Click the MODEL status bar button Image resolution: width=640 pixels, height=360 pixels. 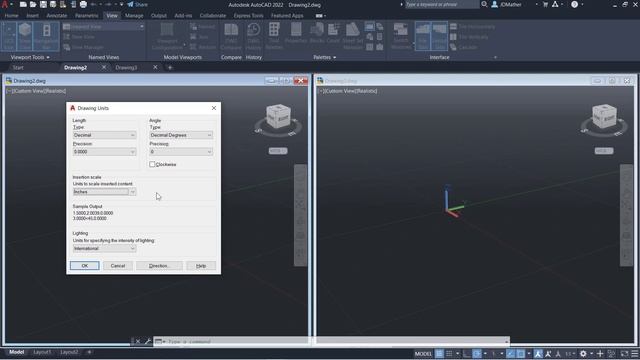click(x=423, y=353)
